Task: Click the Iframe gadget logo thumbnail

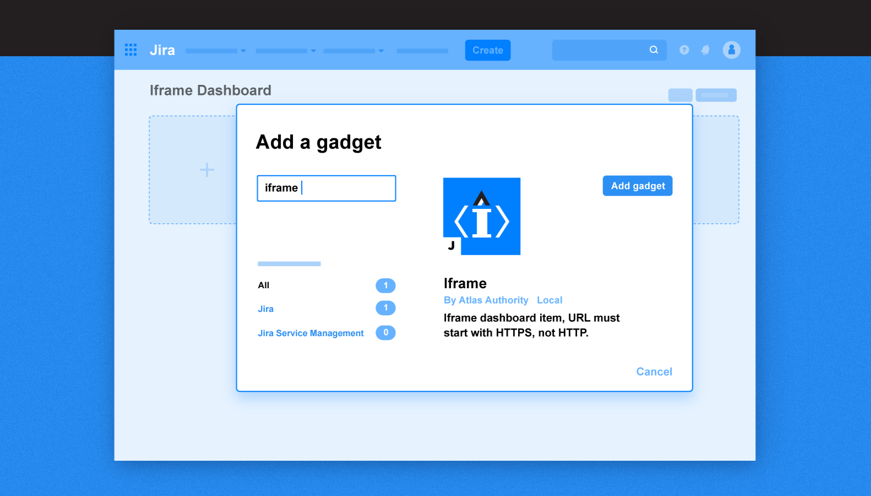Action: [482, 216]
